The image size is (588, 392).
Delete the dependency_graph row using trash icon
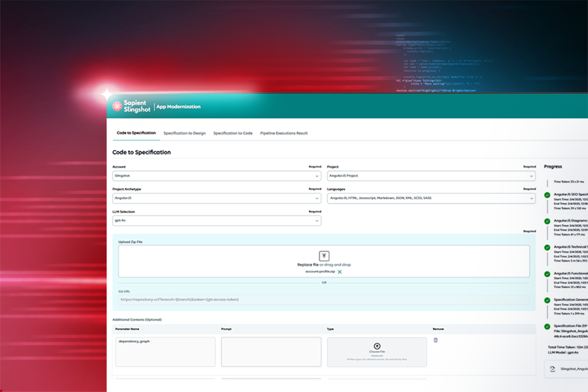tap(435, 340)
